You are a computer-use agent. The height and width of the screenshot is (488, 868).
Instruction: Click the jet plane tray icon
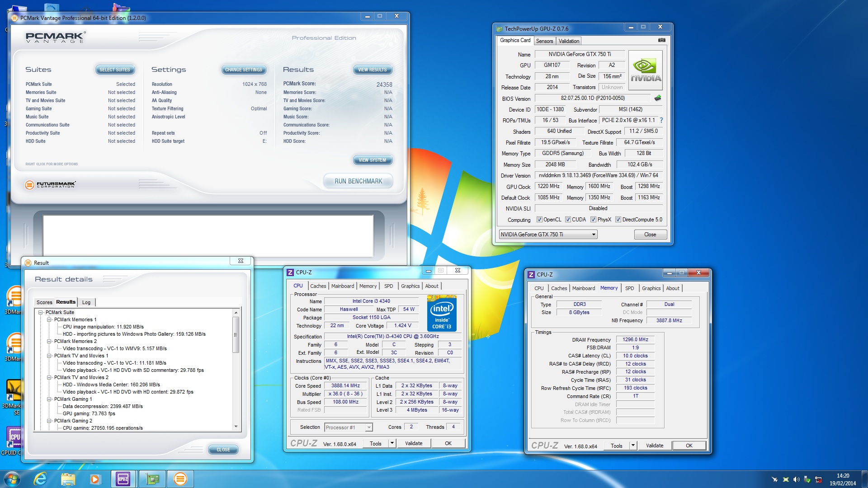click(x=774, y=479)
